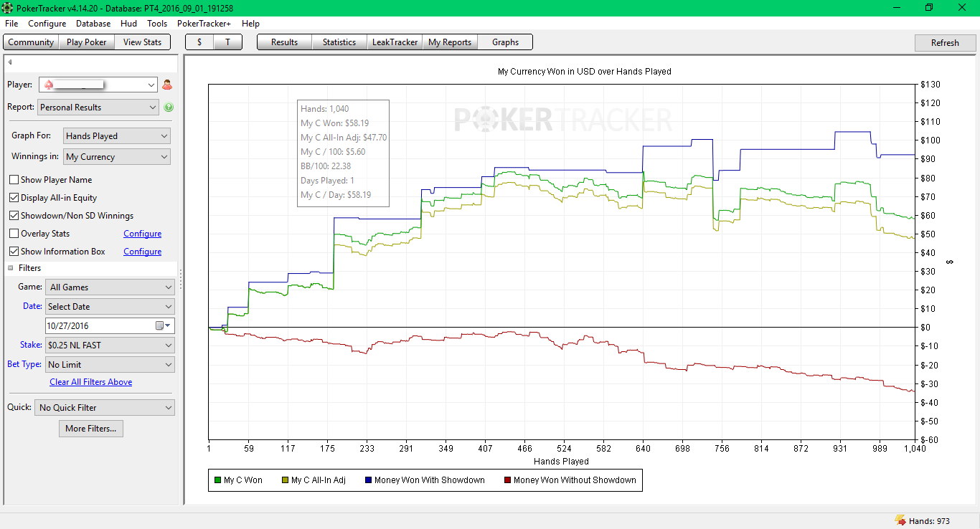The height and width of the screenshot is (529, 980).
Task: Click the blue Money Won With Showdown swatch
Action: 368,480
